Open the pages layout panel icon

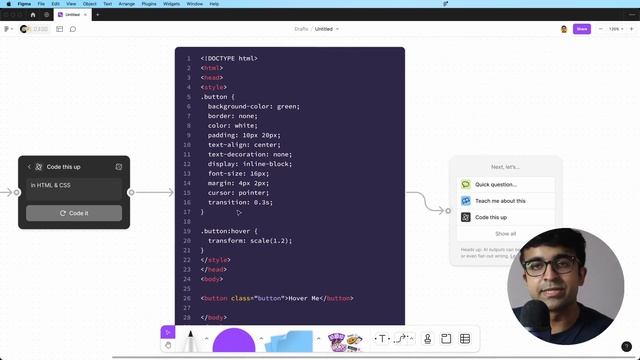point(60,29)
